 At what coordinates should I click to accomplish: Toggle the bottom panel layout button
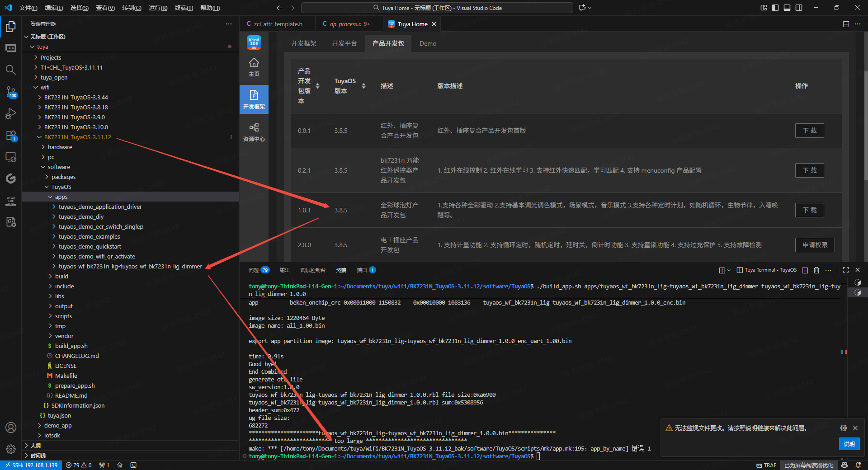click(787, 8)
